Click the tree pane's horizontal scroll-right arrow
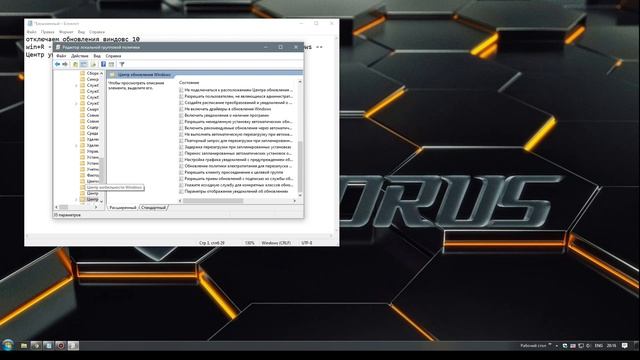This screenshot has height=360, width=640. 96,207
